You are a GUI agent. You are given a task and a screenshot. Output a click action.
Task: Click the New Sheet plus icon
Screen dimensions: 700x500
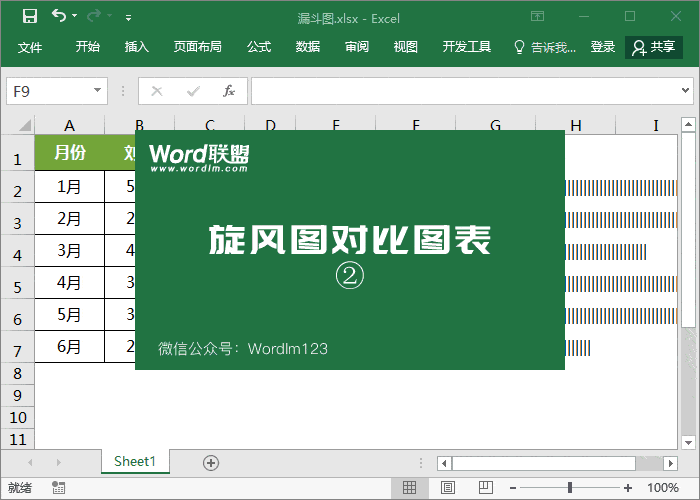click(x=211, y=463)
